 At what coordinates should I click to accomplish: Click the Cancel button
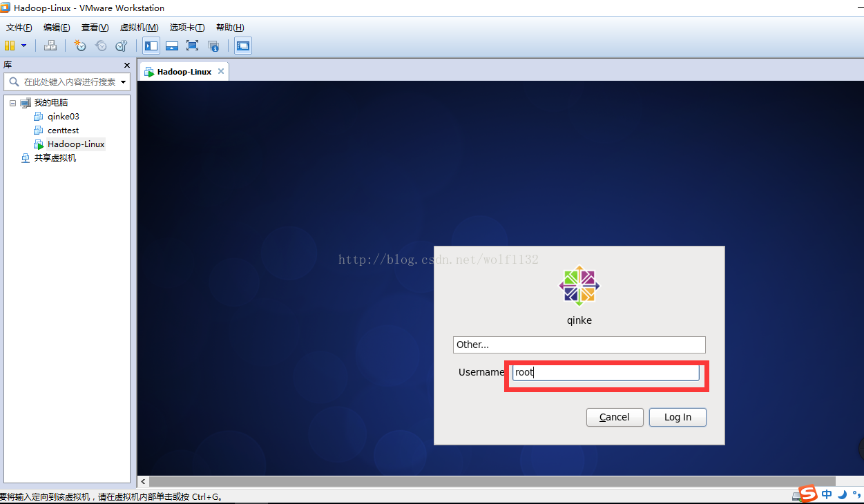point(615,417)
